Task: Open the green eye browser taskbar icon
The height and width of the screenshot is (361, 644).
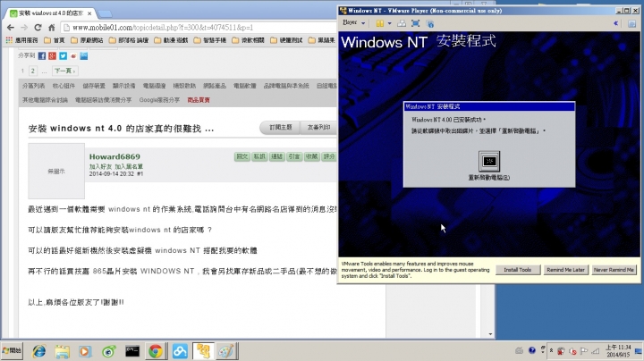Action: [x=109, y=351]
